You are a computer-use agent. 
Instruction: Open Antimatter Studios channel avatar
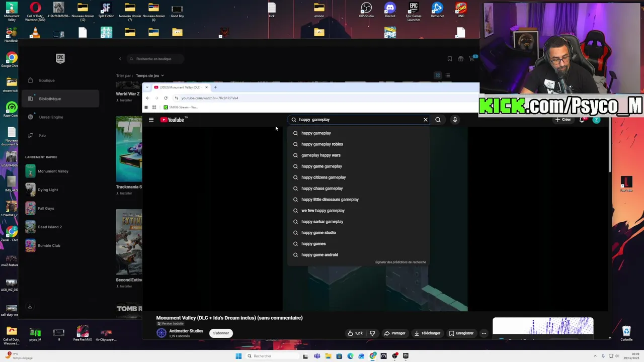[162, 333]
